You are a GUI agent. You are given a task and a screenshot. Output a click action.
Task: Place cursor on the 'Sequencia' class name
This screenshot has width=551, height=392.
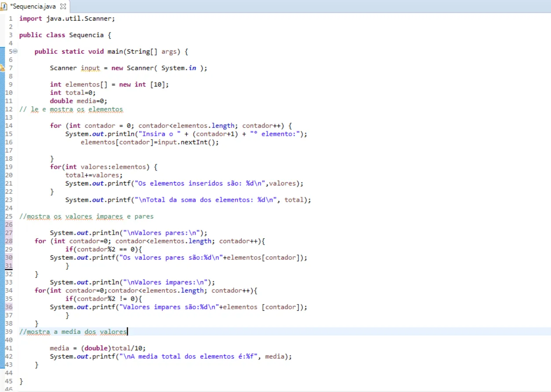point(86,35)
